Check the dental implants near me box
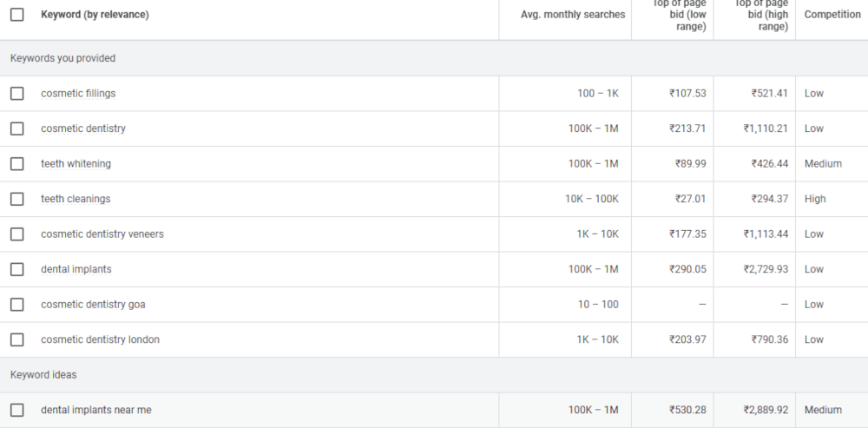Image resolution: width=868 pixels, height=428 pixels. point(16,410)
